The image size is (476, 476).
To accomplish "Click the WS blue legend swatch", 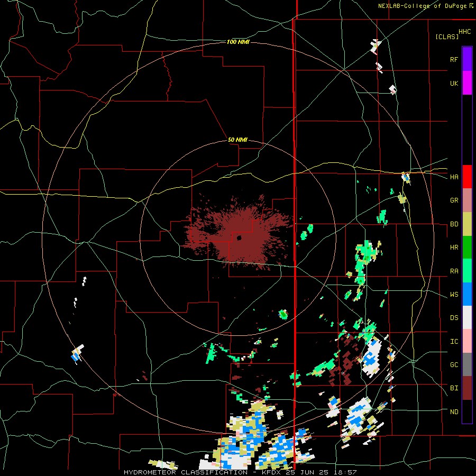I will point(467,294).
